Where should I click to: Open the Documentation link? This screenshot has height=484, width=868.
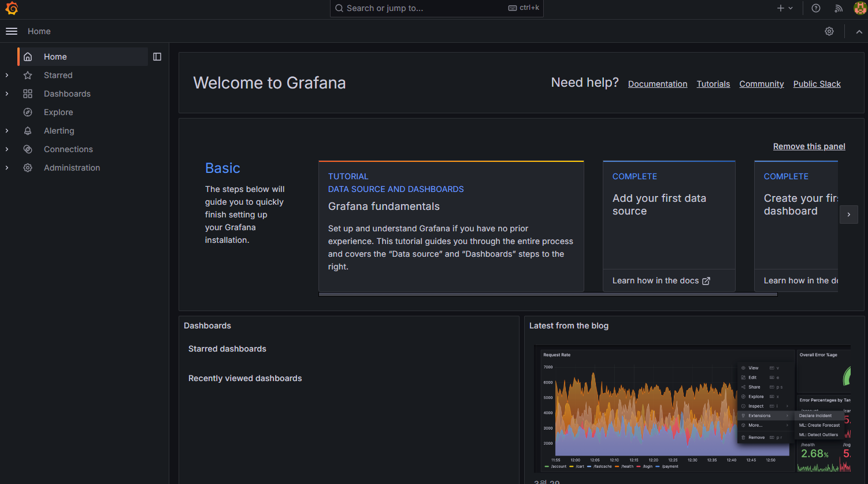click(x=658, y=84)
